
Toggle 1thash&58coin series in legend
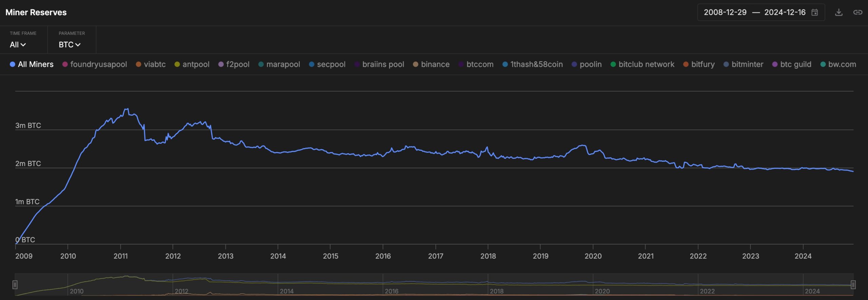[533, 64]
